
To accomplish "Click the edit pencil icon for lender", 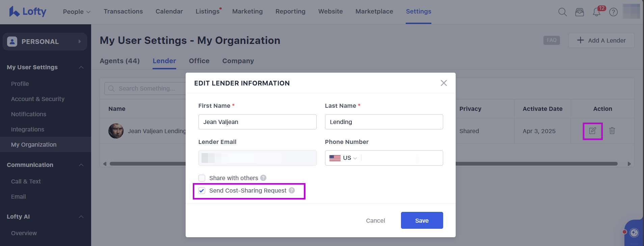I will pos(592,131).
